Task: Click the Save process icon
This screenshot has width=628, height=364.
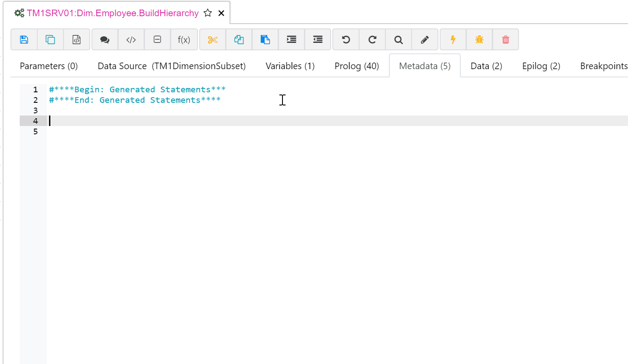Action: click(24, 40)
